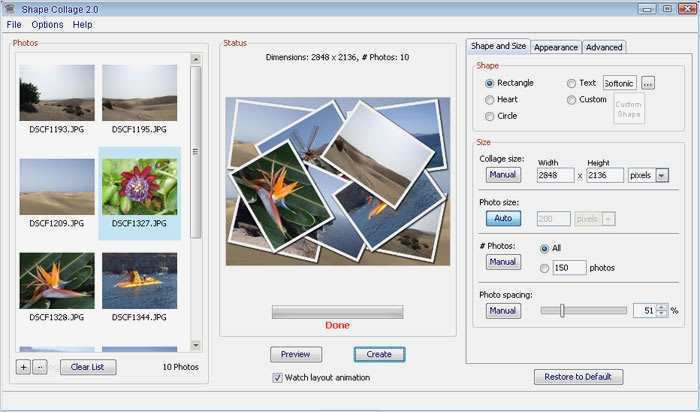Viewport: 700px width, 412px height.
Task: Click the add photo plus button
Action: tap(23, 367)
